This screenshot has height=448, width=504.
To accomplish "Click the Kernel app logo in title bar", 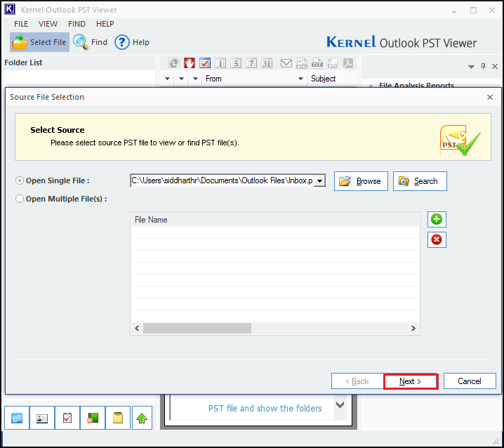I will tap(10, 9).
